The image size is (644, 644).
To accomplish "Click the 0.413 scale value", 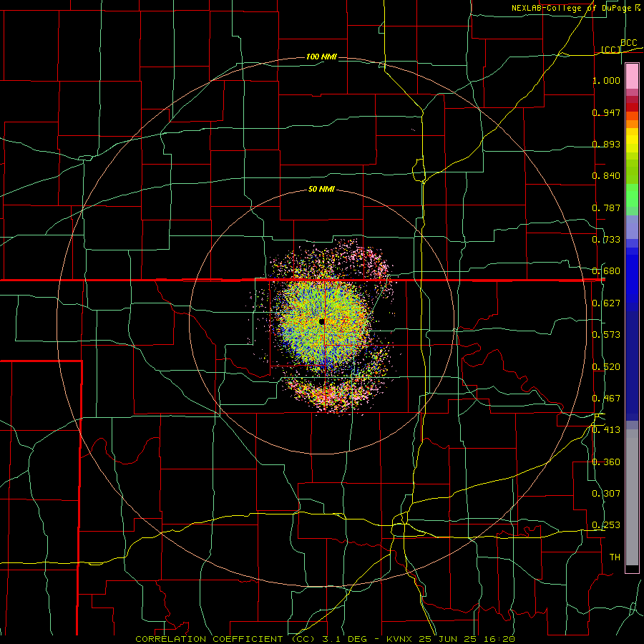I will click(x=606, y=429).
